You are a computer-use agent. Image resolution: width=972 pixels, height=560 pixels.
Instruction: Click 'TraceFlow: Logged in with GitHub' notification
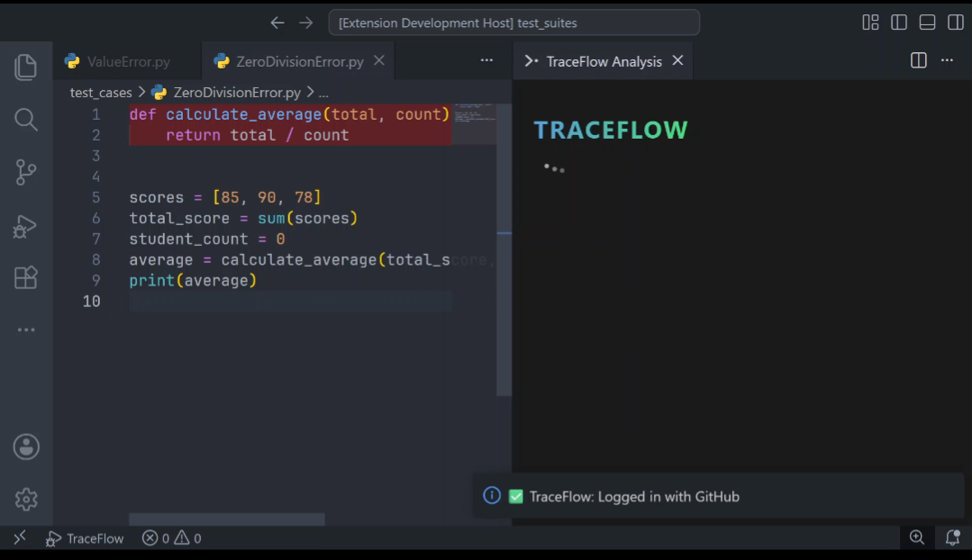634,497
